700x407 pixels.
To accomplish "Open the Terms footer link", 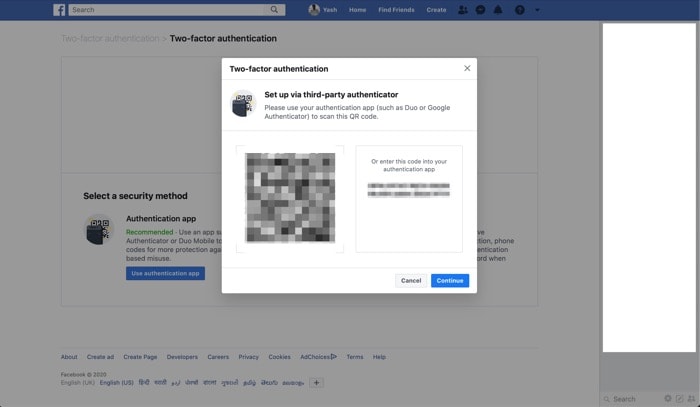I will pos(355,357).
